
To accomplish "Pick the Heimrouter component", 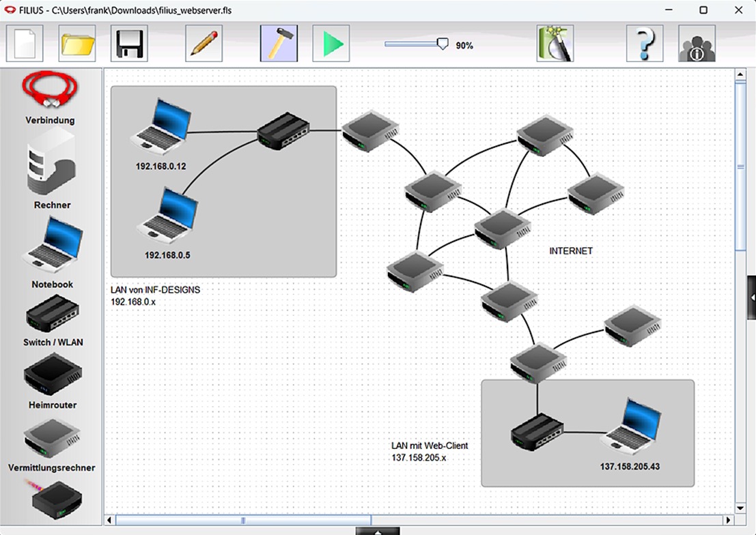I will click(x=53, y=374).
